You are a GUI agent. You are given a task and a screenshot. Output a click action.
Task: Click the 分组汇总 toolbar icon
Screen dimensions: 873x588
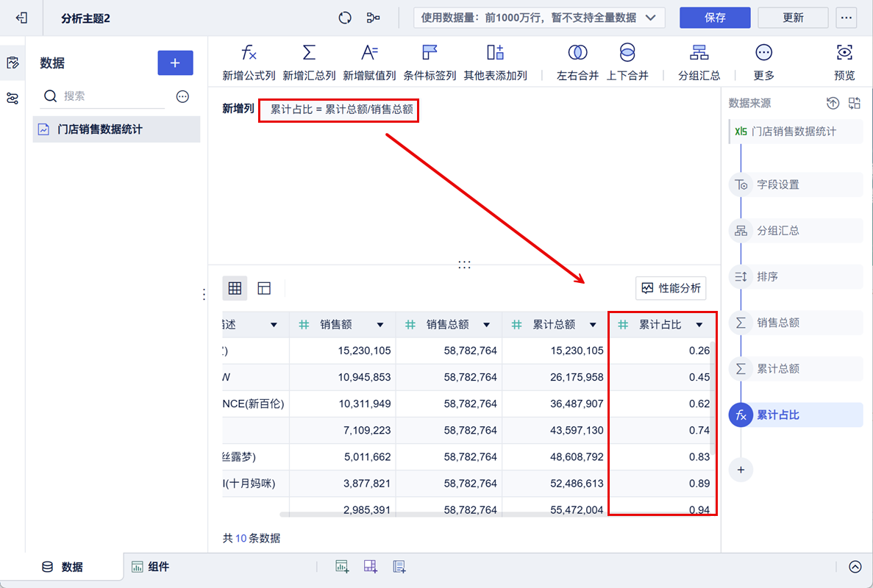click(699, 53)
